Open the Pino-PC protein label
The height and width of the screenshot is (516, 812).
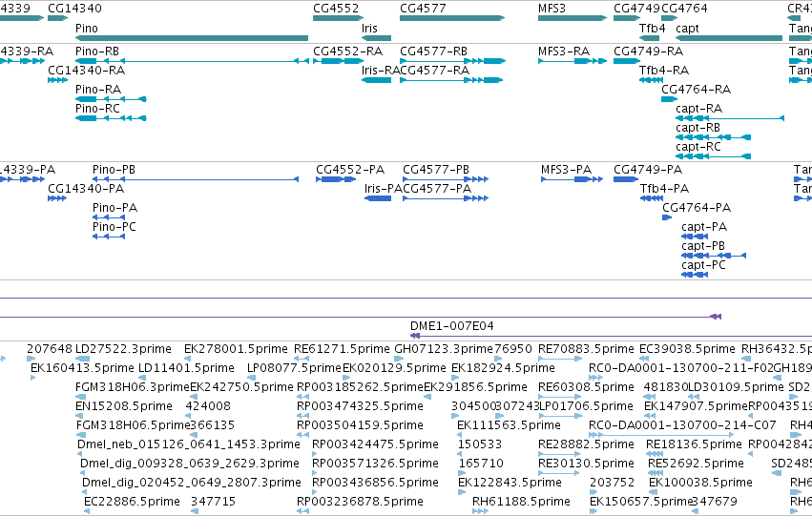click(x=114, y=226)
